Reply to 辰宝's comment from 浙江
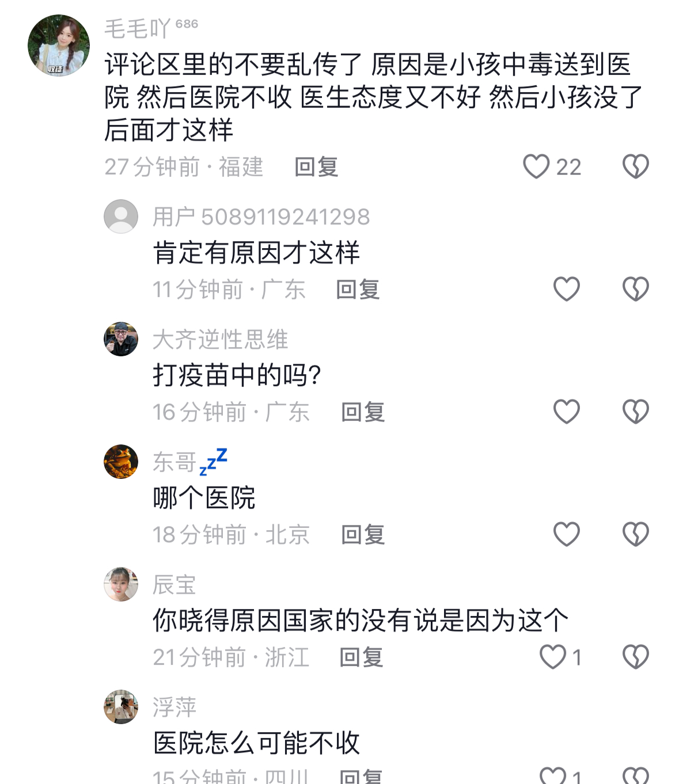Image resolution: width=679 pixels, height=784 pixels. [x=361, y=657]
